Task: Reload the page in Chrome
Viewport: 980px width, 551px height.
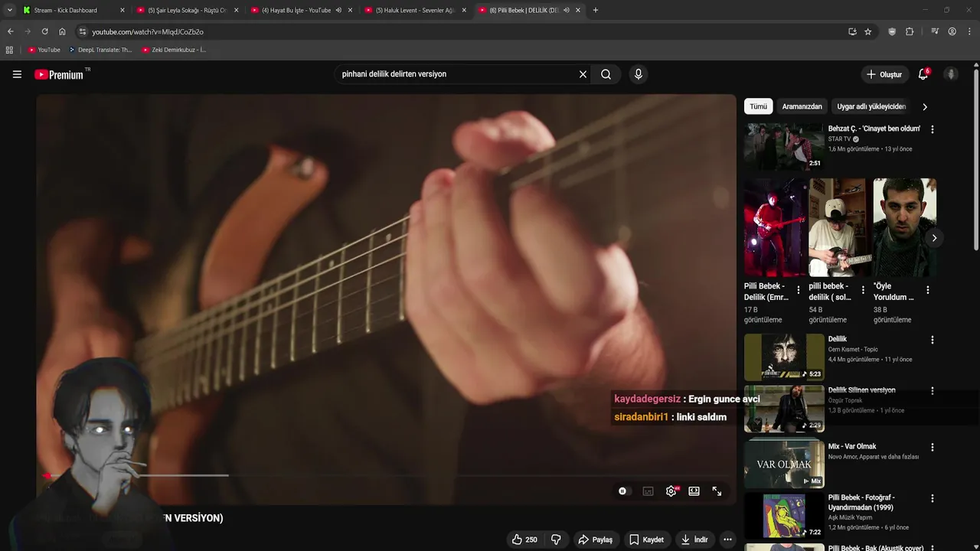Action: (44, 31)
